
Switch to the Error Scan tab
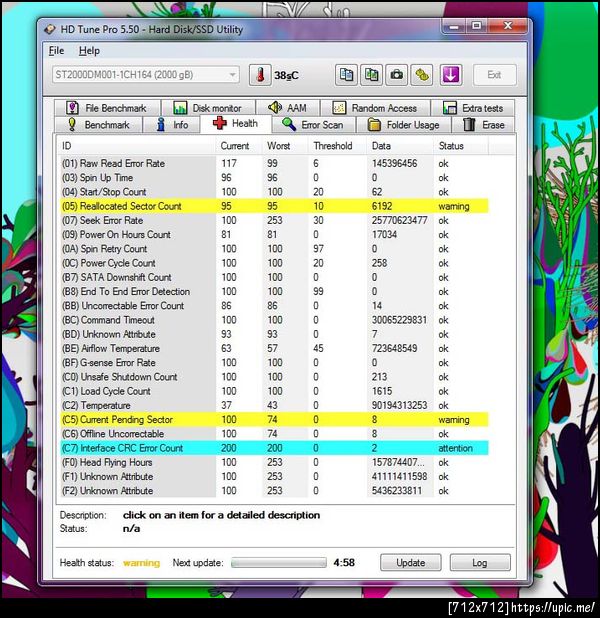click(x=313, y=125)
